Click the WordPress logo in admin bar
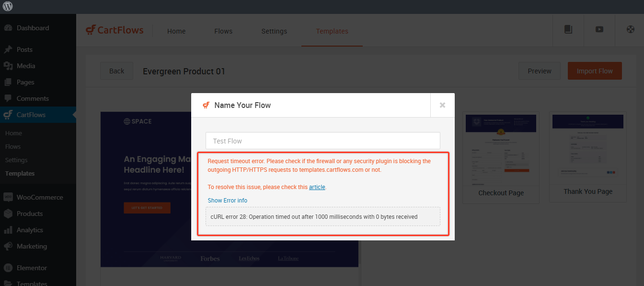Viewport: 644px width, 286px height. [8, 7]
